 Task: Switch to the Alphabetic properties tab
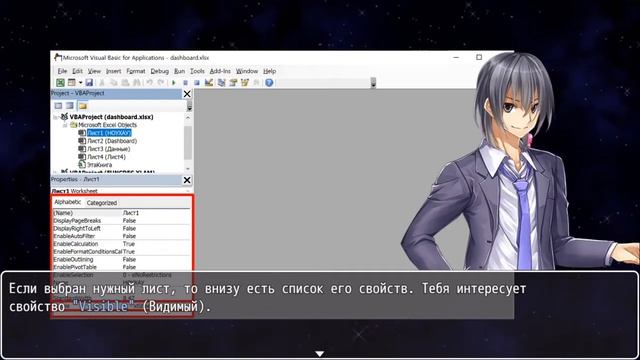pyautogui.click(x=68, y=202)
